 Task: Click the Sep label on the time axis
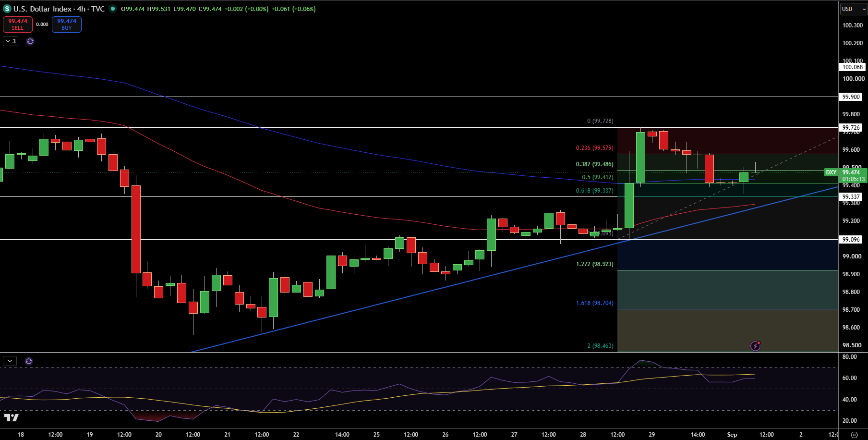tap(732, 435)
